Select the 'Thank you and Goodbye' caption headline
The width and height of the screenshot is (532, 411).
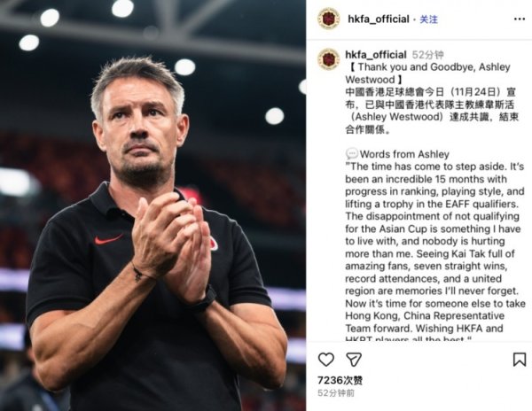pyautogui.click(x=427, y=74)
